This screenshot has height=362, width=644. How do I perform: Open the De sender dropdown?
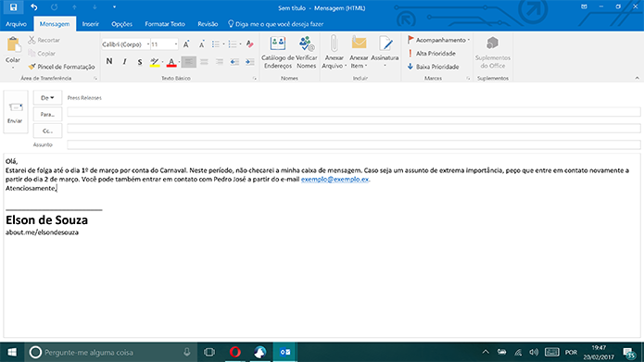coord(47,98)
